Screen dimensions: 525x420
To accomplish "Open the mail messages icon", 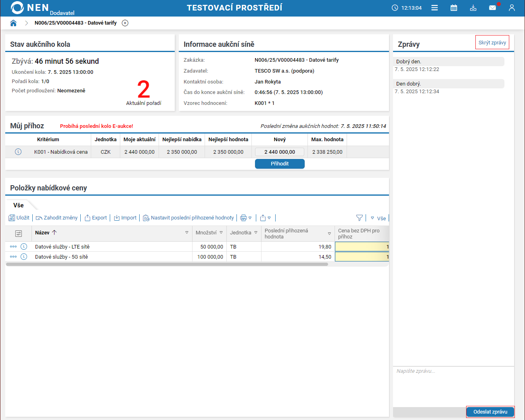I will click(x=492, y=8).
